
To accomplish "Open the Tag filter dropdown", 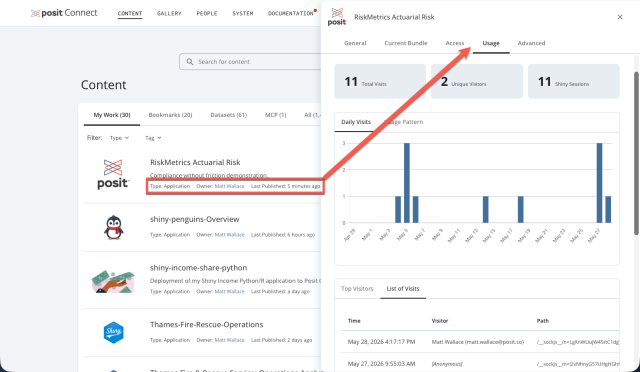I will (153, 138).
